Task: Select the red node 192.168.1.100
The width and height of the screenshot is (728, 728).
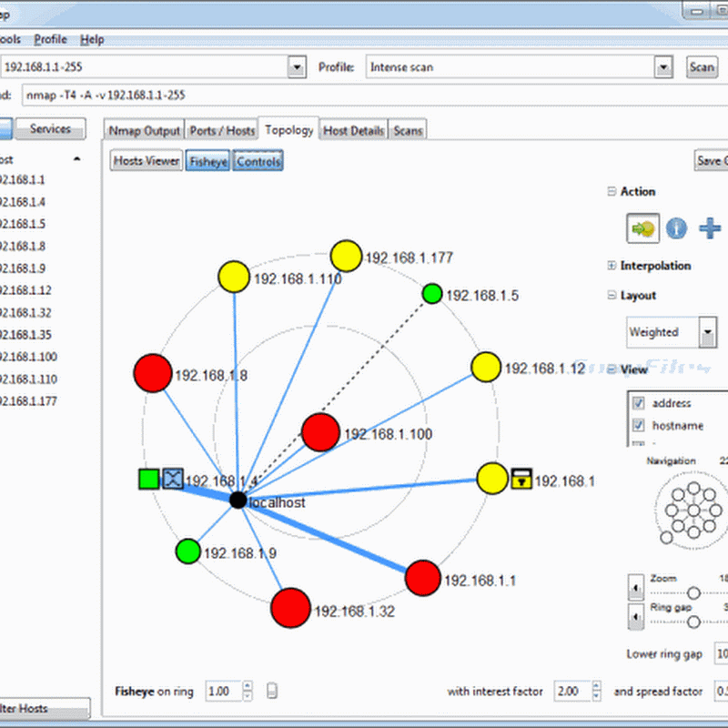Action: (320, 432)
